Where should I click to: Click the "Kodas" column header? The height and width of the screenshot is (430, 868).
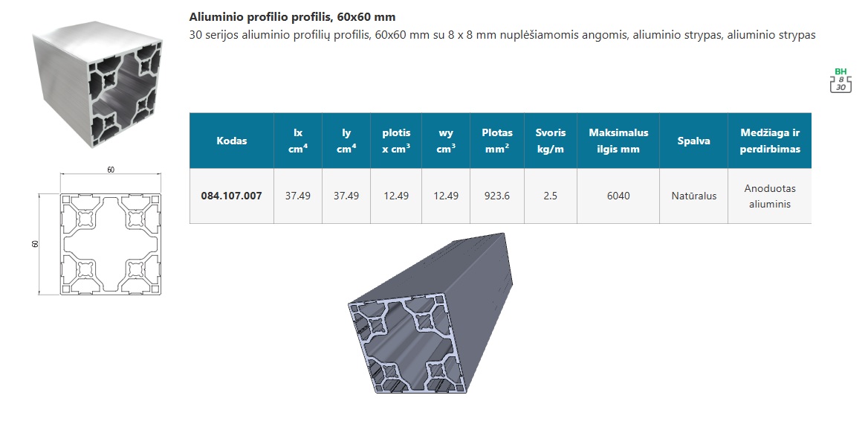click(x=232, y=141)
